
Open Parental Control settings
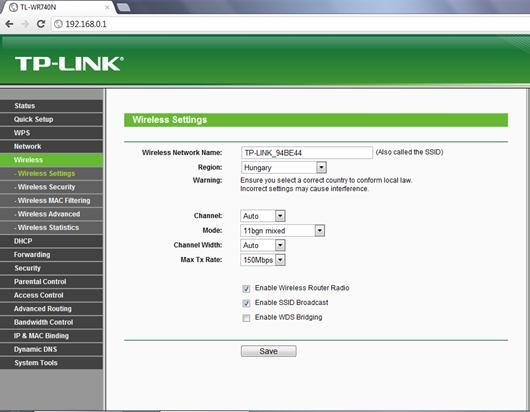tap(51, 282)
